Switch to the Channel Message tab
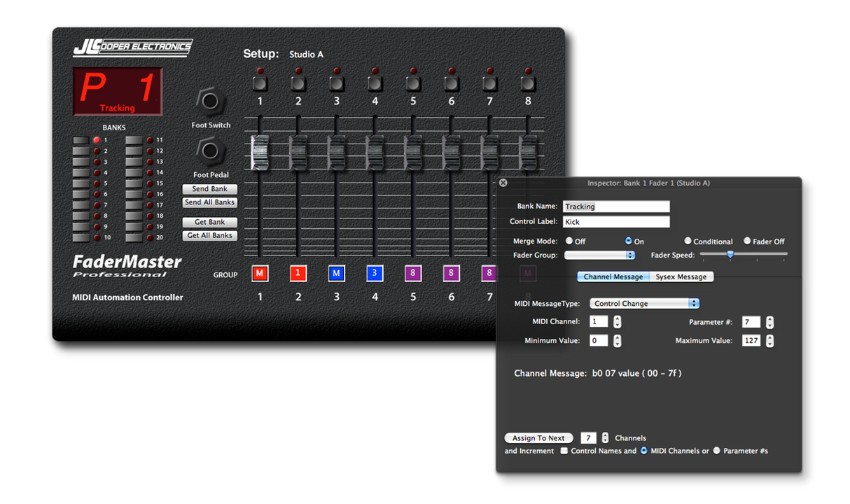 tap(613, 276)
